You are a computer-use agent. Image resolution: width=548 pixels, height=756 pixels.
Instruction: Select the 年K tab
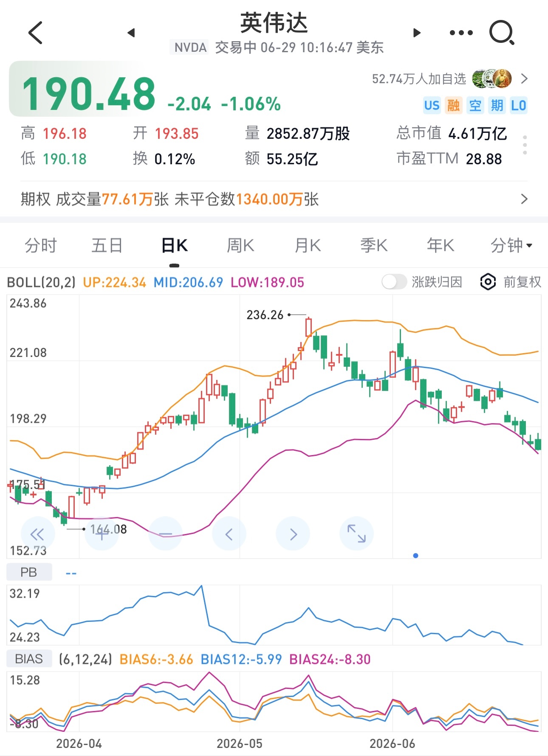coord(441,245)
